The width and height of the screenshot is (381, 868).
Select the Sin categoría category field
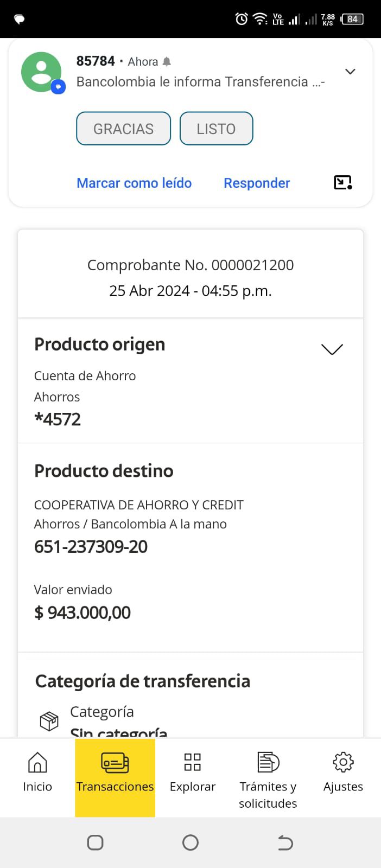pos(119,732)
